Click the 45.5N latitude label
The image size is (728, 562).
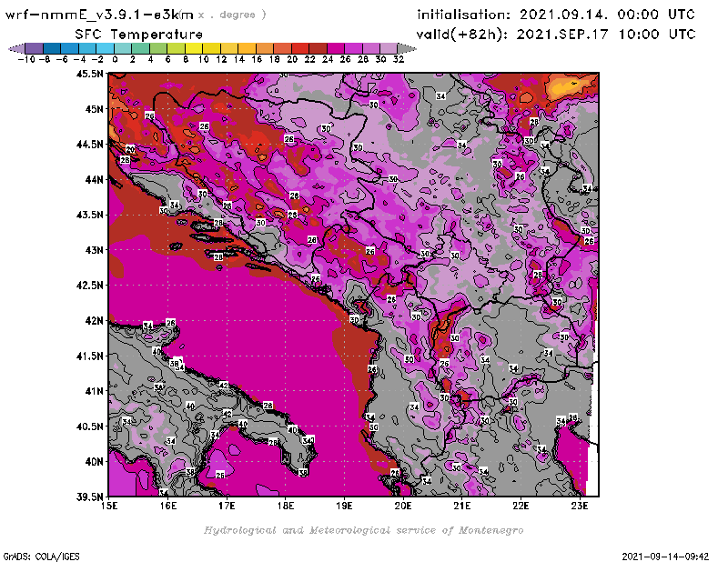[89, 74]
